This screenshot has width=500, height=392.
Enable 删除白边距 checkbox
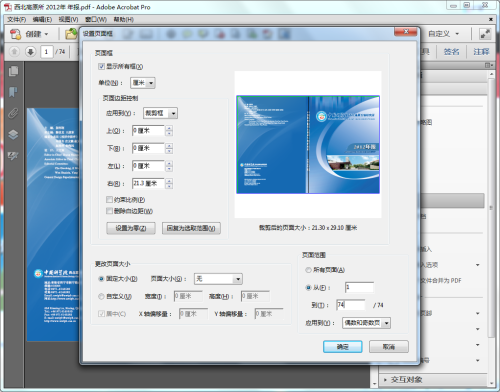point(109,211)
